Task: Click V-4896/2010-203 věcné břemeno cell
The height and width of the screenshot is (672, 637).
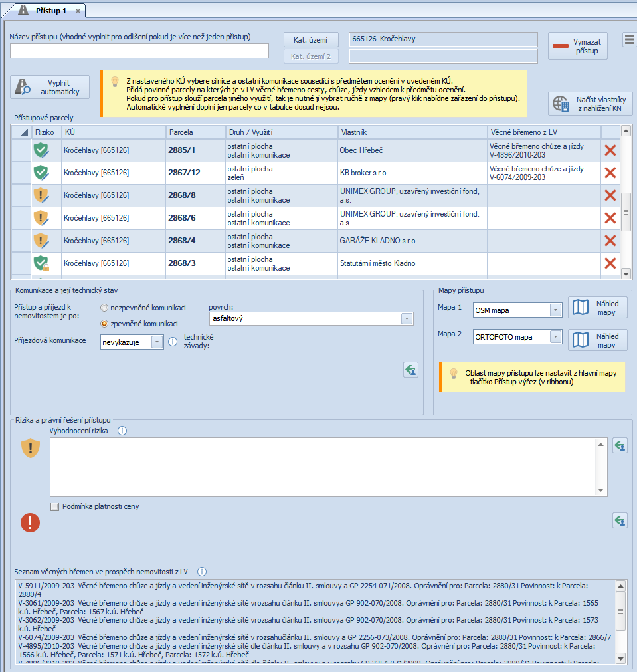Action: [544, 150]
